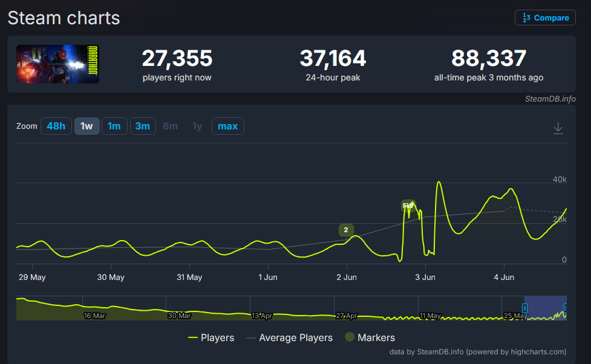Open the Compare charts button
Viewport: 591px width, 364px height.
[545, 18]
